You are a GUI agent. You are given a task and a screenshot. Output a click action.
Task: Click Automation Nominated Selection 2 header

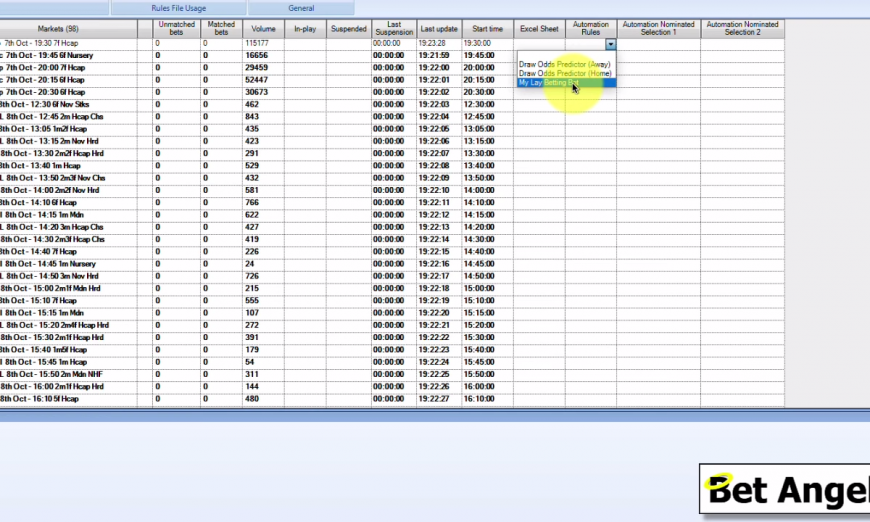click(742, 29)
